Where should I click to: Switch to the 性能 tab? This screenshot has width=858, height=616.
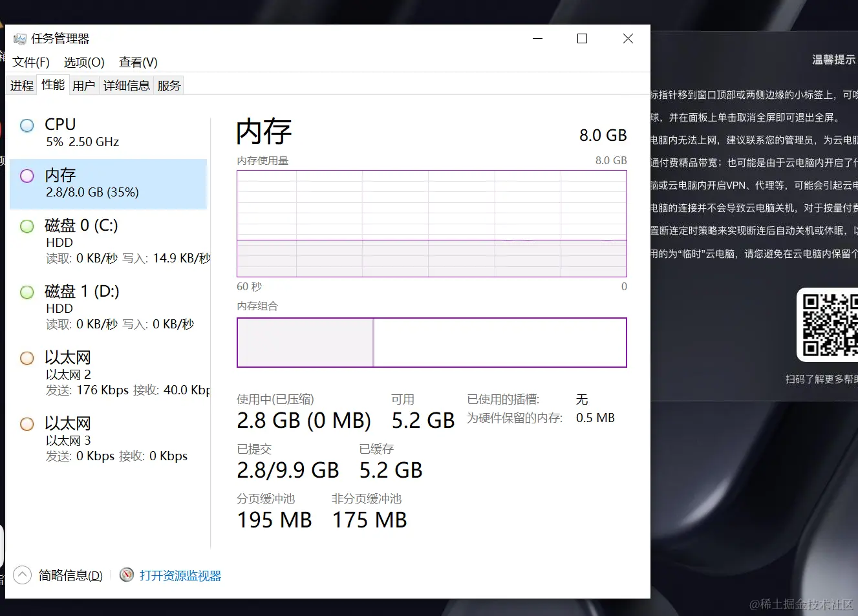click(53, 85)
